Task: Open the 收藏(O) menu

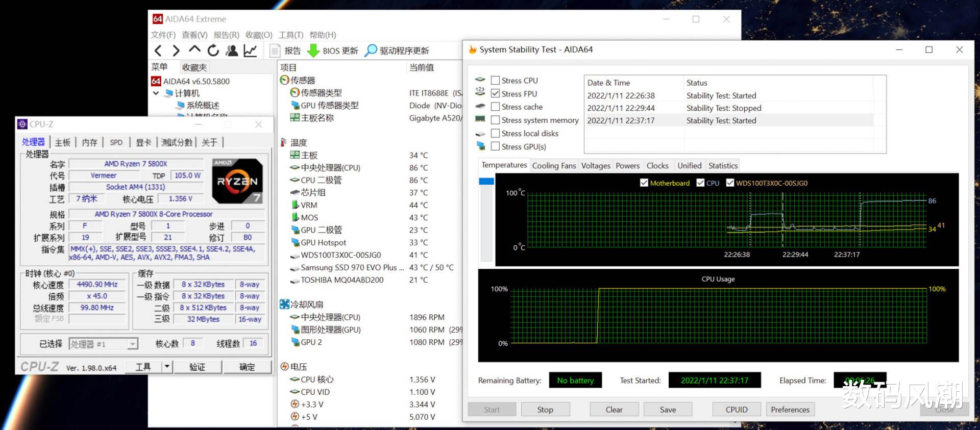Action: [259, 35]
